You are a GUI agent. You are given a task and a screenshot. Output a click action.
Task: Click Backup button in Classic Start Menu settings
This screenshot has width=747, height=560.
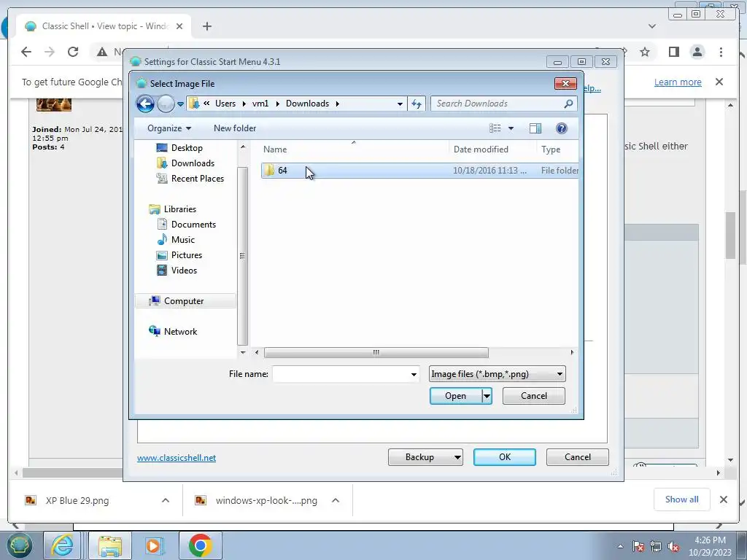425,457
